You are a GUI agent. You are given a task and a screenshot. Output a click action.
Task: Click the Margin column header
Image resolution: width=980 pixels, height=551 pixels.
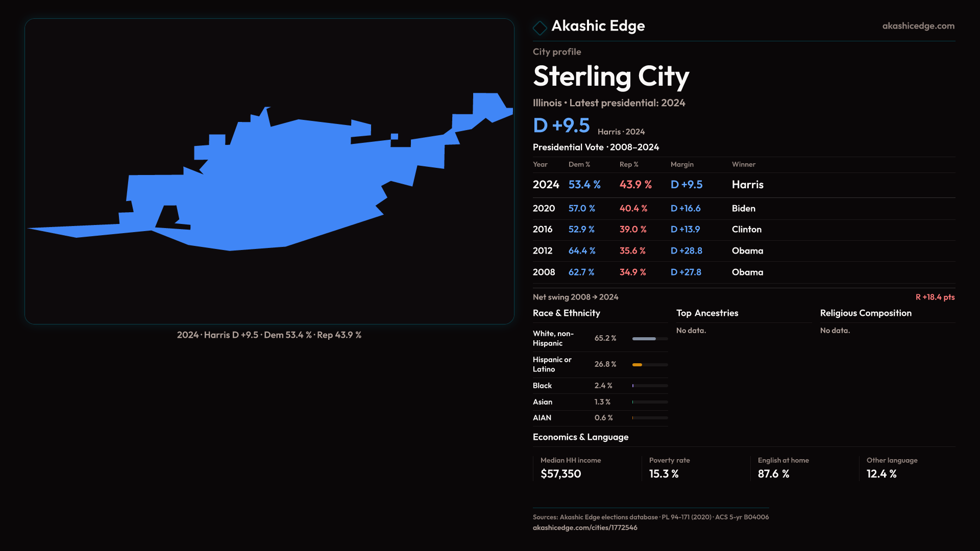[x=682, y=164]
